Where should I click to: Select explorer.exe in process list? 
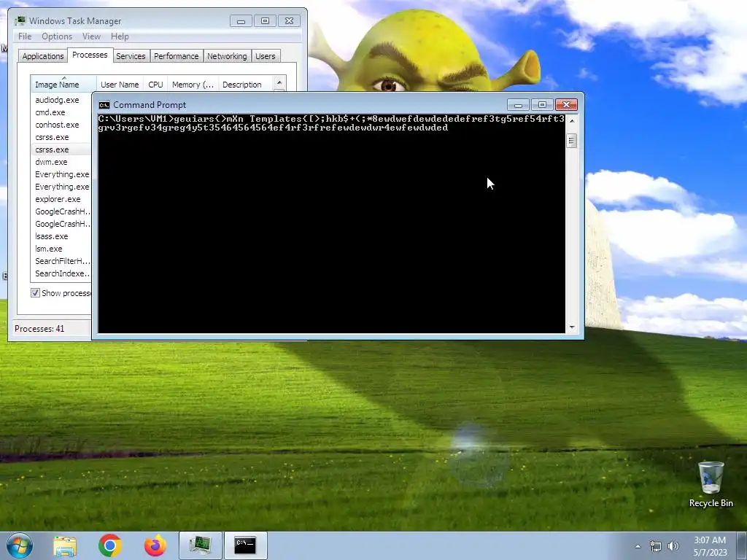58,199
